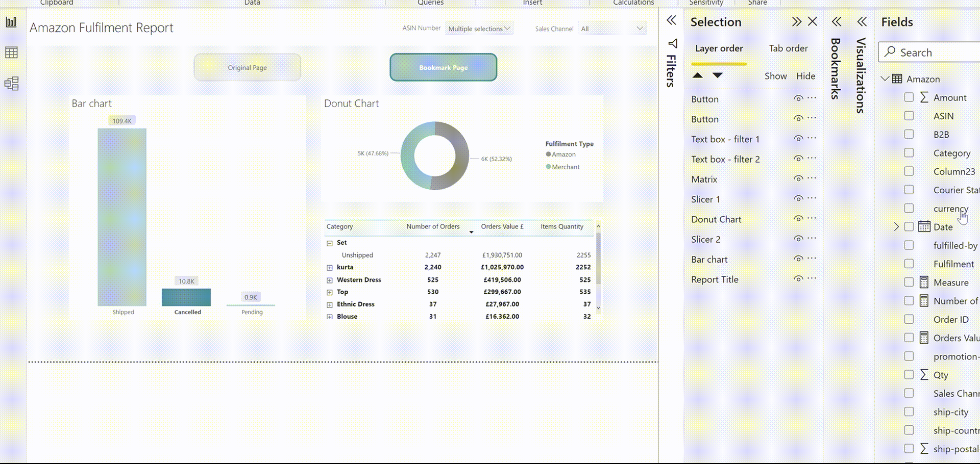Collapse the Set category row in matrix

click(330, 243)
